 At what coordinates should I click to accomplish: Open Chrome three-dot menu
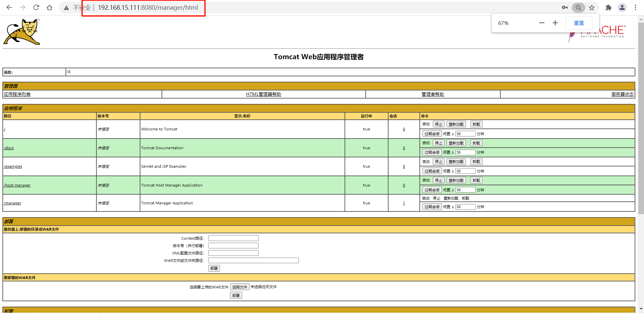[635, 7]
